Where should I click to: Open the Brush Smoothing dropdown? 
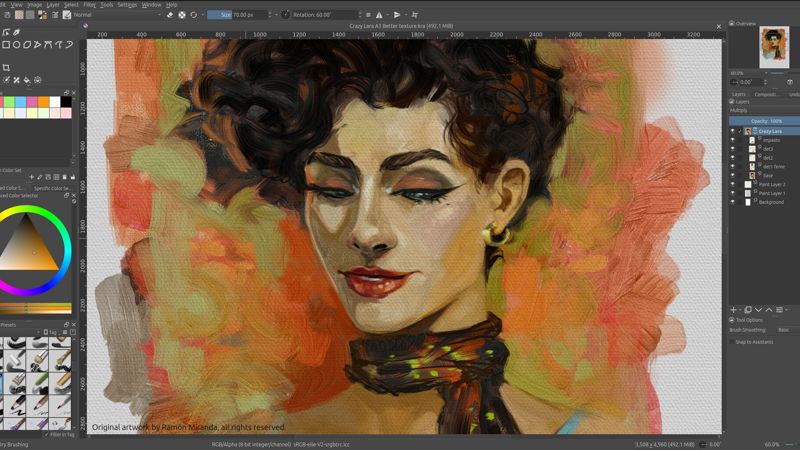pos(788,330)
